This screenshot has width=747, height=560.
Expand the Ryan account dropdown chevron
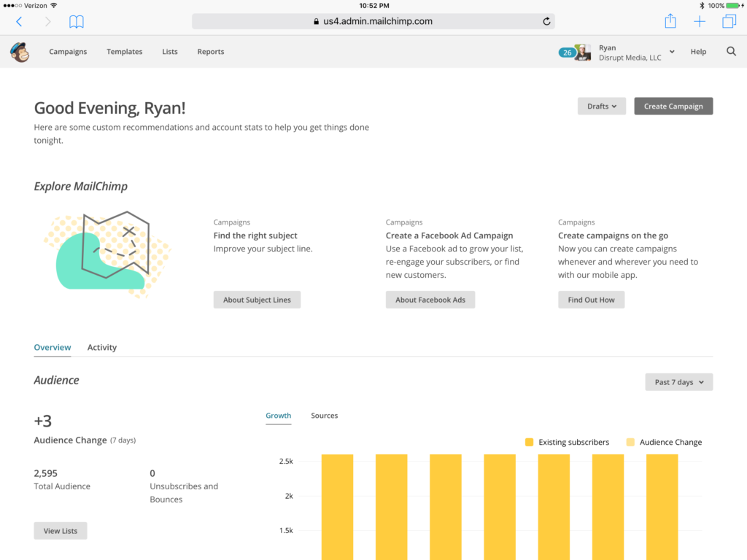point(672,52)
